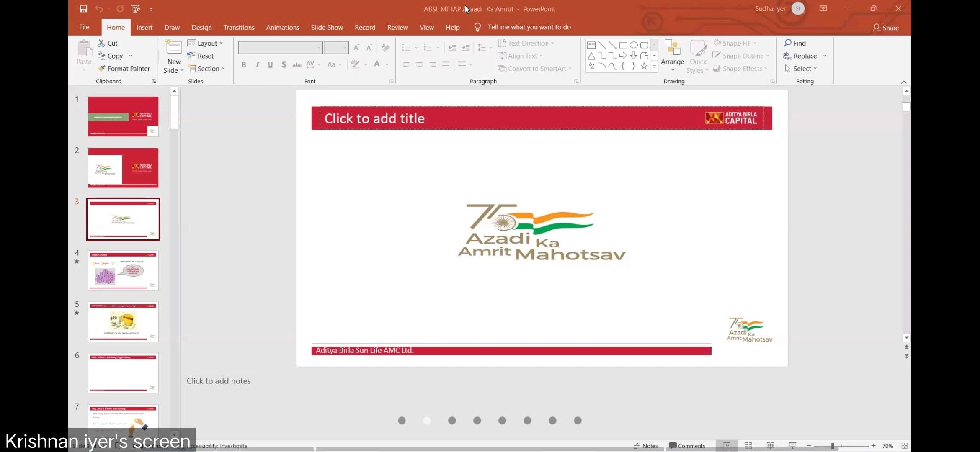The width and height of the screenshot is (980, 452).
Task: Go to Slide Show tab
Action: click(x=327, y=27)
